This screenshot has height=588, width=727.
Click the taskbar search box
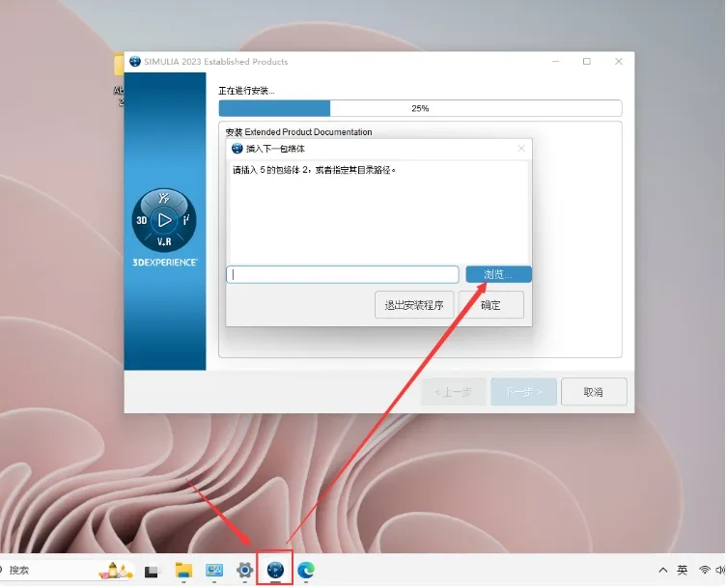point(68,570)
